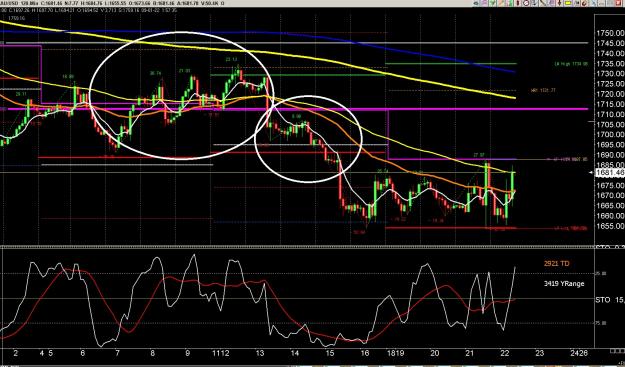625x367 pixels.
Task: Select the diagonal line drawing tool
Action: click(x=542, y=3)
